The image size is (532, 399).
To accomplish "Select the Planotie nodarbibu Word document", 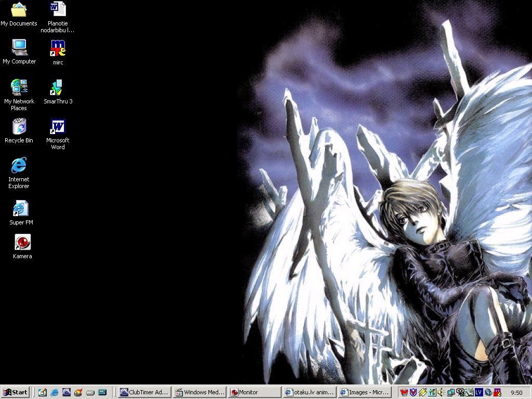I will 58,10.
